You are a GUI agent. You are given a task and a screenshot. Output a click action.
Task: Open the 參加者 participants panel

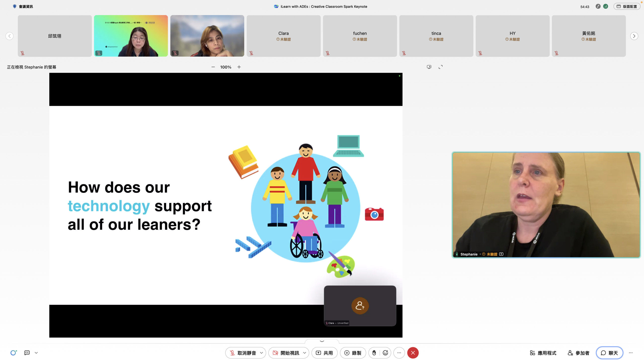pos(579,353)
